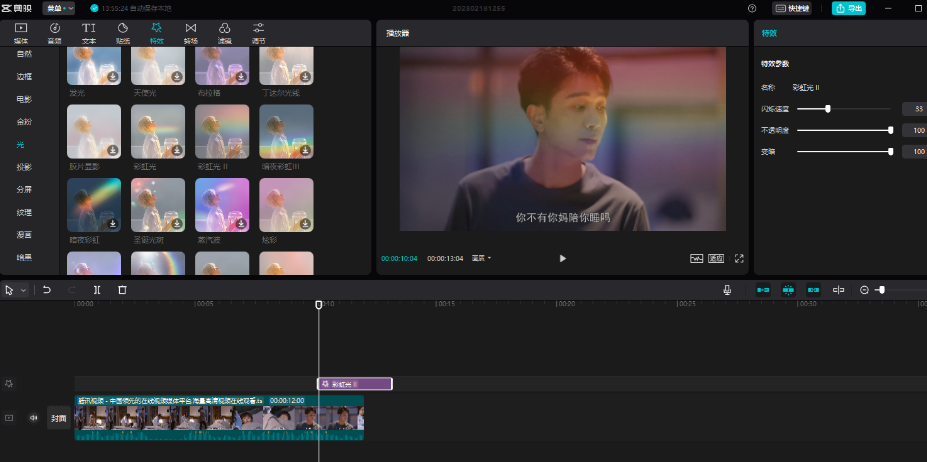The width and height of the screenshot is (927, 462).
Task: Open the 调节 adjustment tab
Action: (258, 34)
